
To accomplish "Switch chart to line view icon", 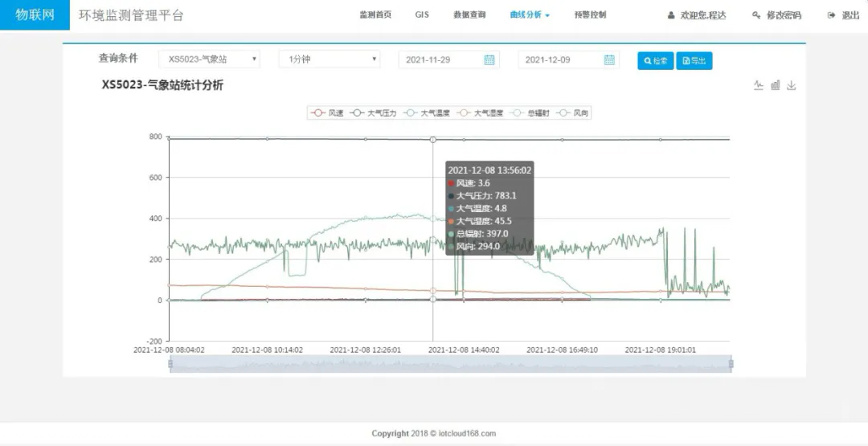I will (x=758, y=85).
